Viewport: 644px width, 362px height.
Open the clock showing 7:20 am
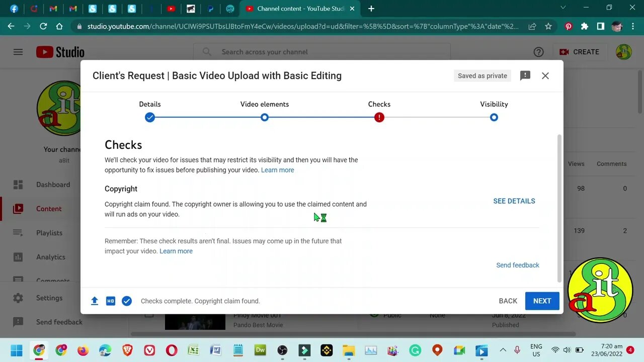click(607, 350)
